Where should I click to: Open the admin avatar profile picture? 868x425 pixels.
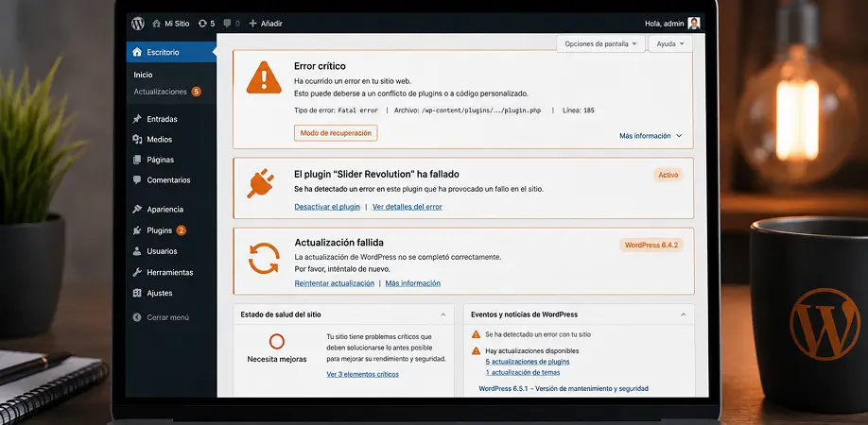(694, 24)
